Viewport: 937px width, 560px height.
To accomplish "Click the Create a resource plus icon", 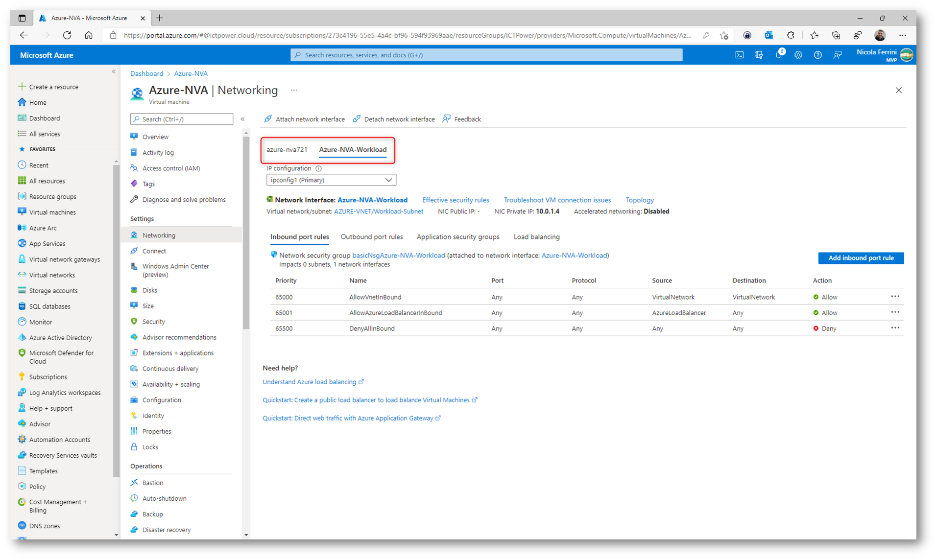I will (x=22, y=87).
